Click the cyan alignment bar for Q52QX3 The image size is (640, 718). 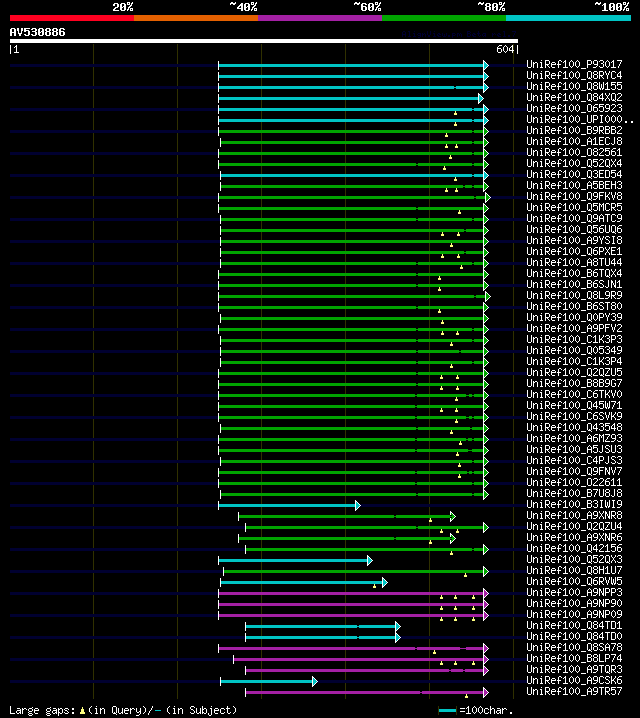295,560
